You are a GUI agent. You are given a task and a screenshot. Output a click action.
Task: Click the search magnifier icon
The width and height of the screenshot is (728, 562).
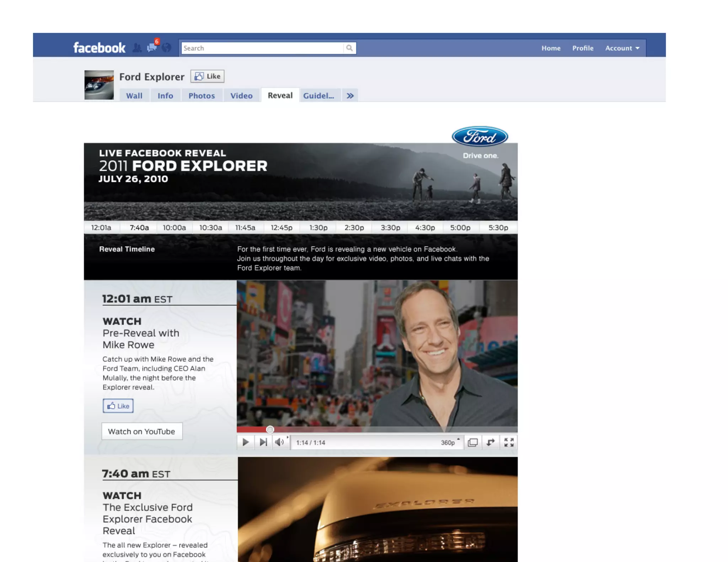click(349, 48)
